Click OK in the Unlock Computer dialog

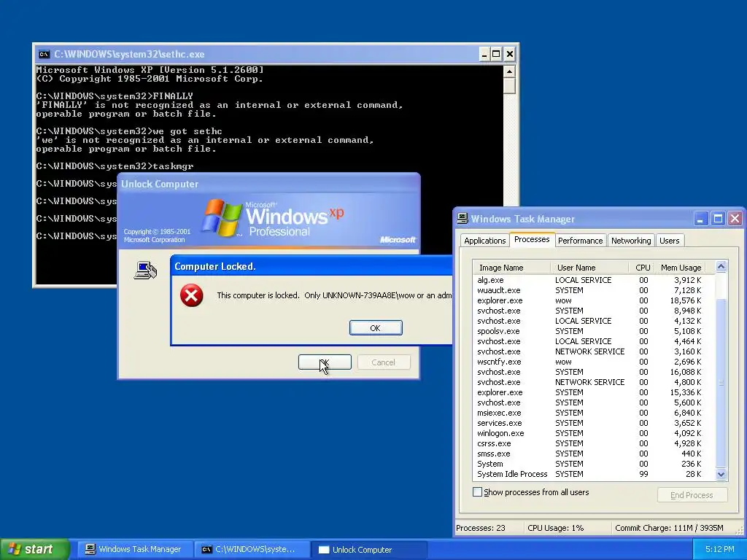(325, 362)
